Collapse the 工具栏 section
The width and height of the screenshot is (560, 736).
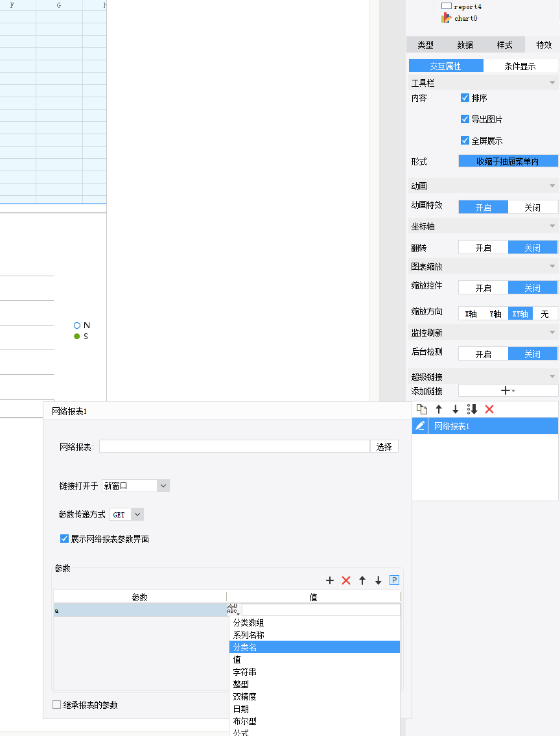(x=552, y=82)
